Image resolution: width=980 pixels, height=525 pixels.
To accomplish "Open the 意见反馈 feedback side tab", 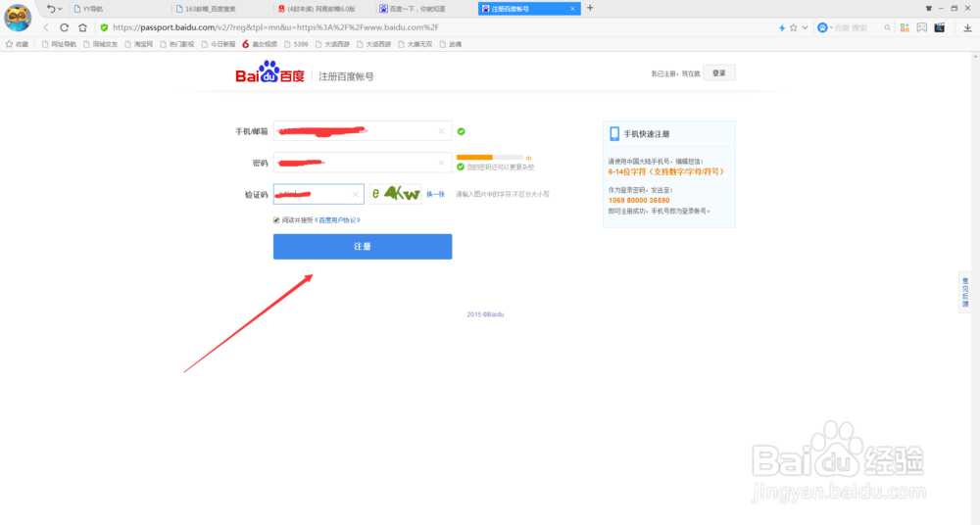I will tap(965, 293).
